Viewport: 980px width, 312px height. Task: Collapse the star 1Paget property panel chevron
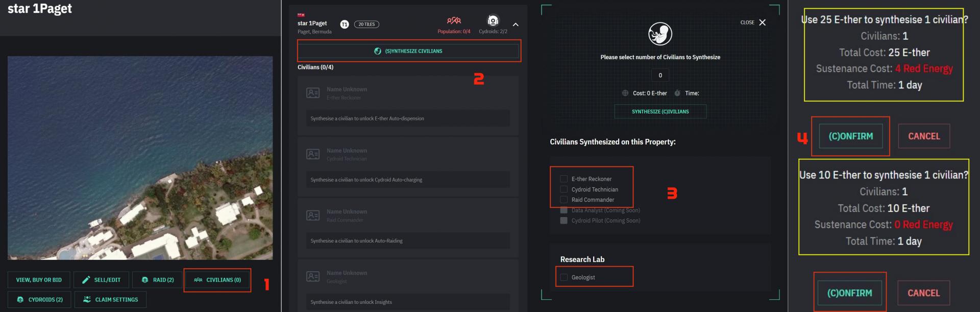pos(516,25)
